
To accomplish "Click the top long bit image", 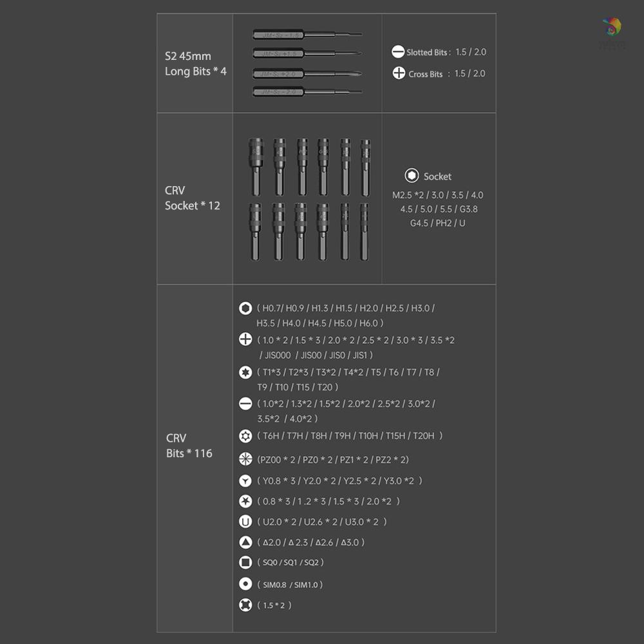I will pyautogui.click(x=307, y=35).
